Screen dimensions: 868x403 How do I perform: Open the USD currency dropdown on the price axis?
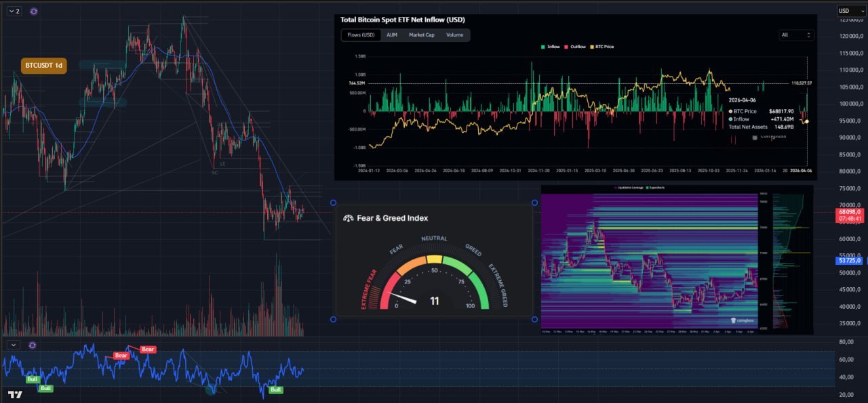click(x=848, y=11)
